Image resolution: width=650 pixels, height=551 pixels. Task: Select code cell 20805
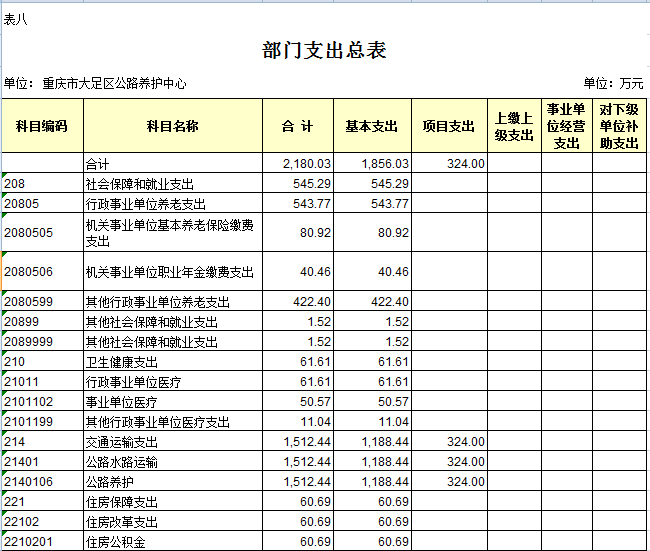42,203
